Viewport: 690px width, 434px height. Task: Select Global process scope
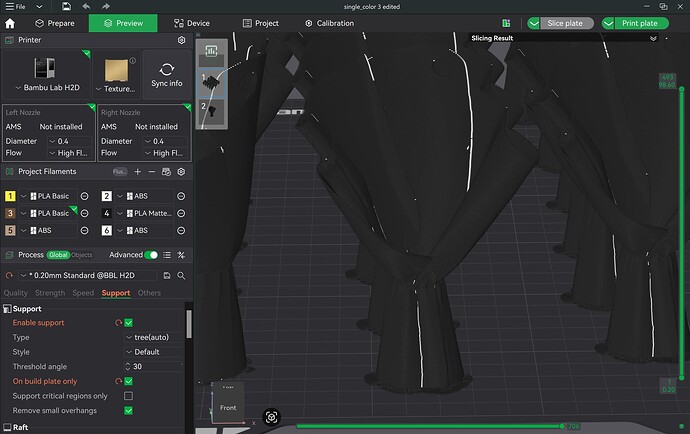coord(58,255)
